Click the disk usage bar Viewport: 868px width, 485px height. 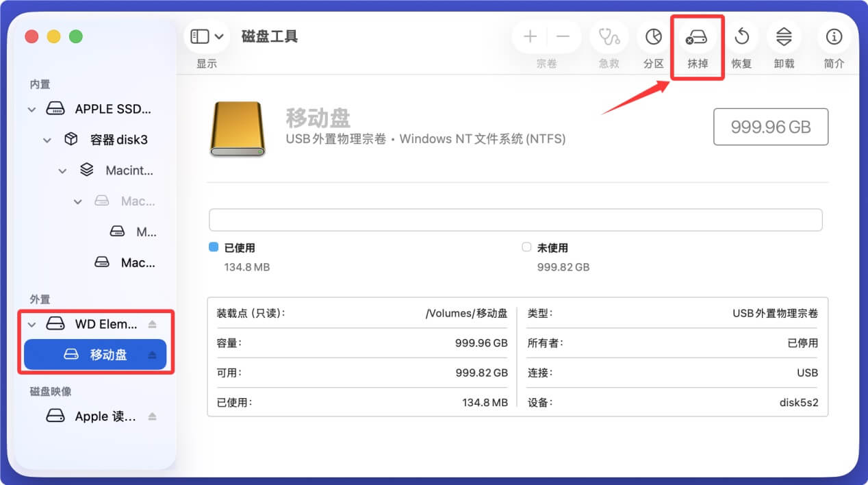click(x=516, y=219)
